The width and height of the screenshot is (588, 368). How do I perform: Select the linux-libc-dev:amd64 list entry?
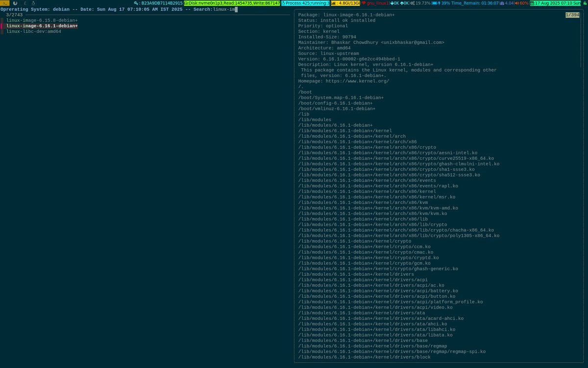coord(33,30)
